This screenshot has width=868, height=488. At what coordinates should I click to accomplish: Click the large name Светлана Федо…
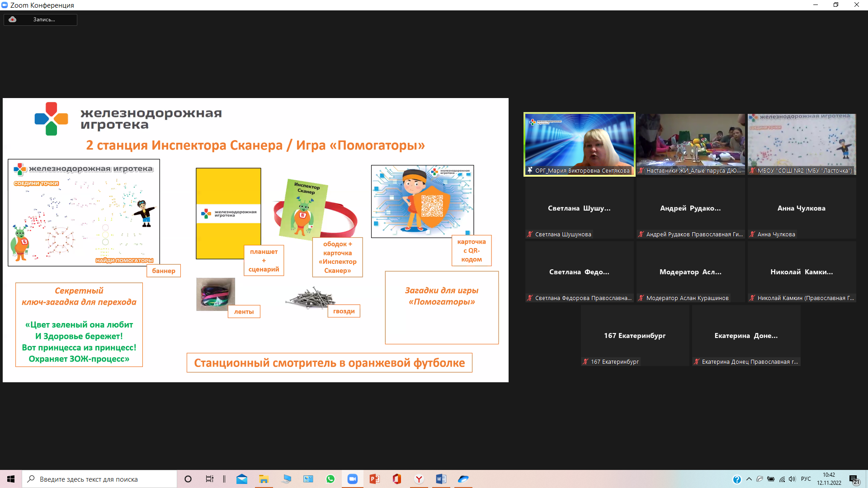[x=579, y=272]
